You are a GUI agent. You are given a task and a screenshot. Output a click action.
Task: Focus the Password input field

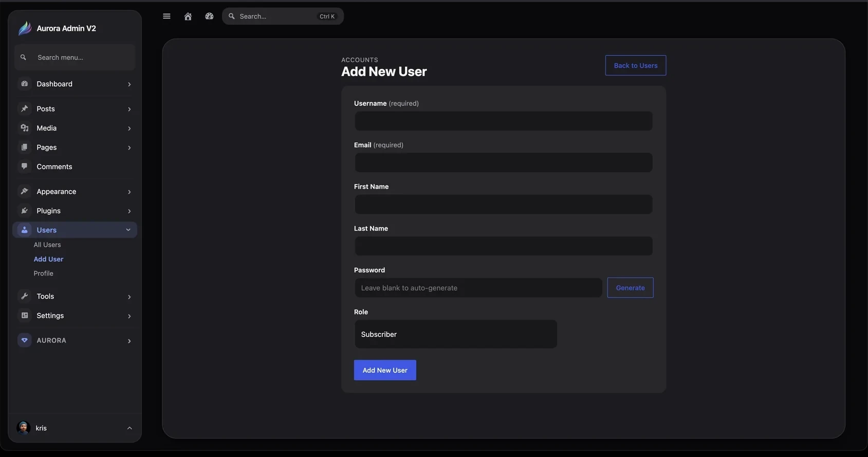click(x=478, y=288)
